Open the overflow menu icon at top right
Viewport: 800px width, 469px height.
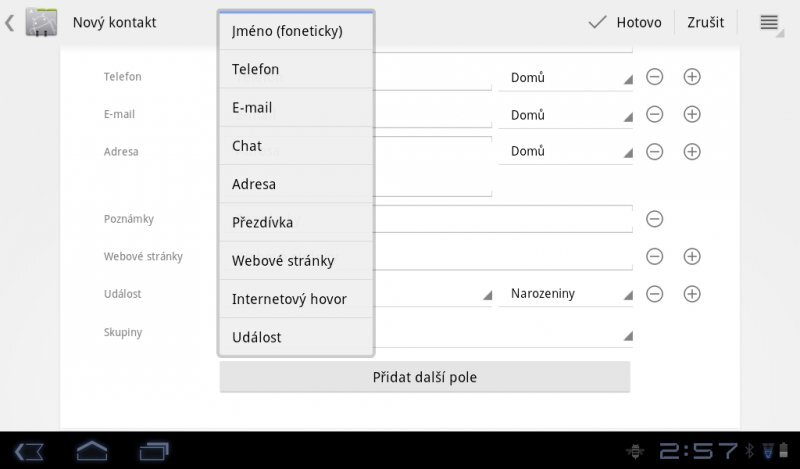(x=769, y=22)
